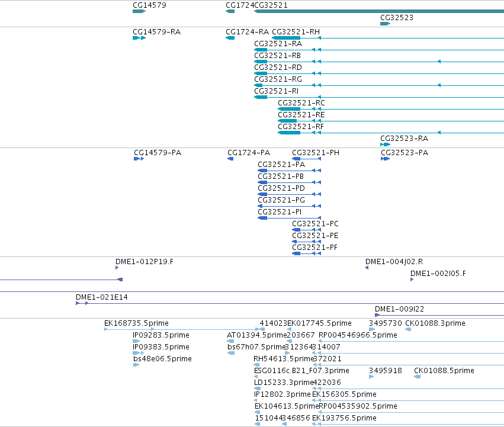Select transcript CG32521-RD
504x427 pixels.
pyautogui.click(x=278, y=68)
